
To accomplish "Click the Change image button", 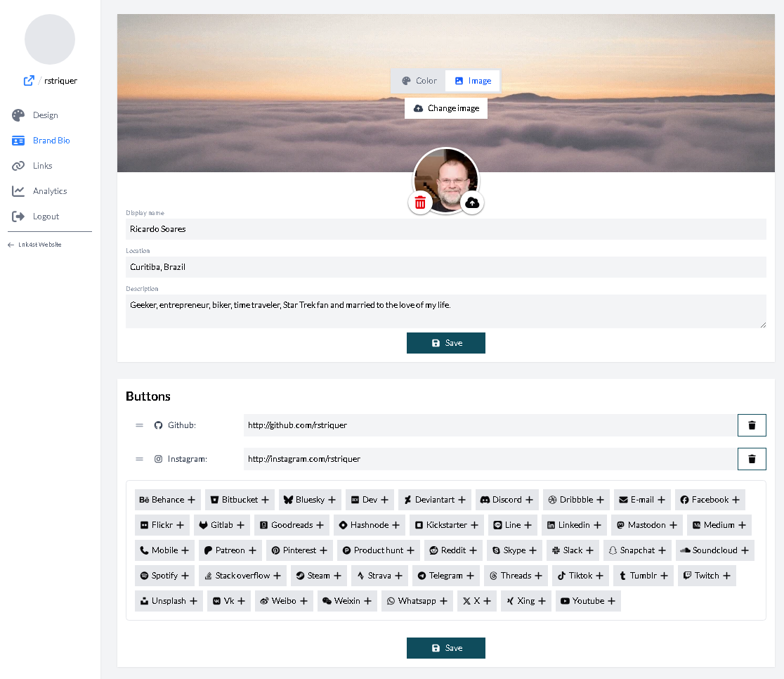I will [x=446, y=108].
